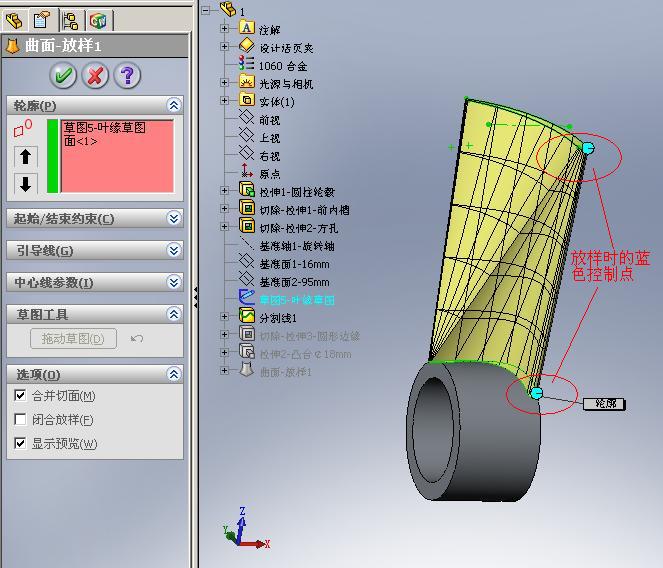Screen dimensions: 663x568
Task: Collapse the 选项(O) options section
Action: [x=174, y=374]
